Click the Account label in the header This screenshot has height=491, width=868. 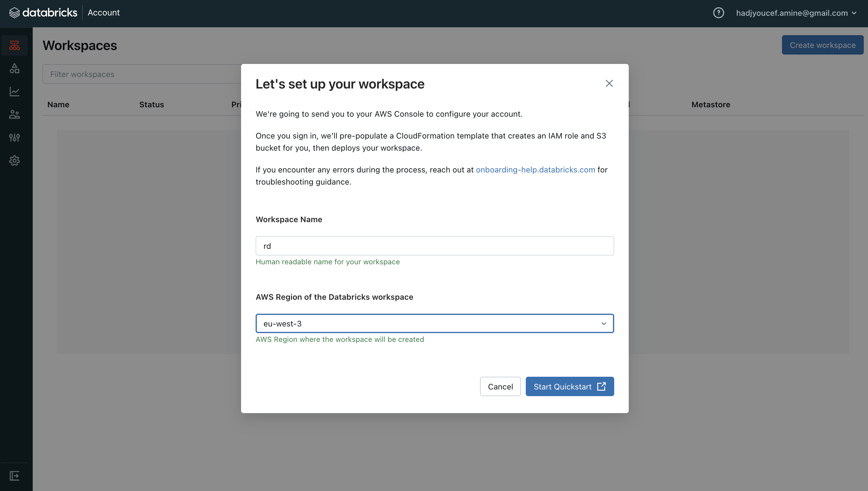[x=104, y=12]
